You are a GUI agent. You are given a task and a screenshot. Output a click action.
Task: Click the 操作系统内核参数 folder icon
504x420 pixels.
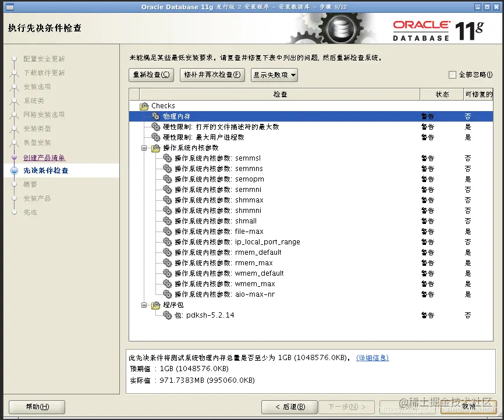156,148
